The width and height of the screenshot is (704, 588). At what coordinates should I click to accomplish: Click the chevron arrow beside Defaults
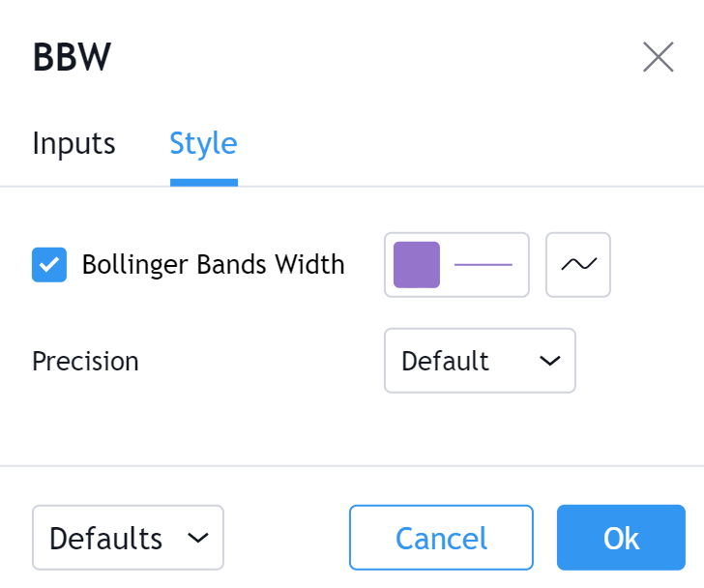coord(197,538)
